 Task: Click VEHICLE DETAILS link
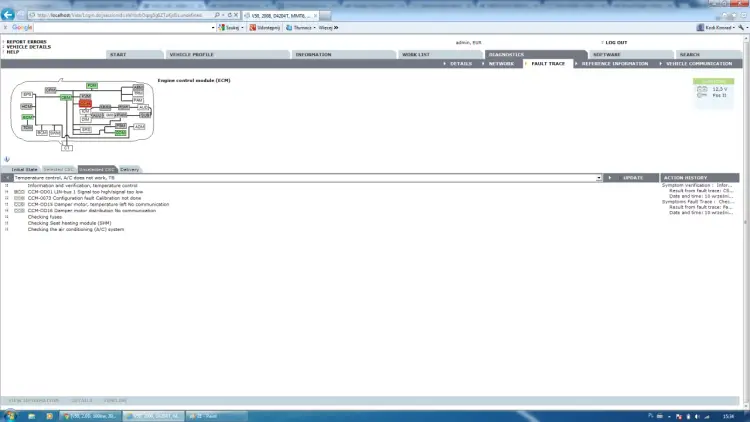click(x=28, y=47)
